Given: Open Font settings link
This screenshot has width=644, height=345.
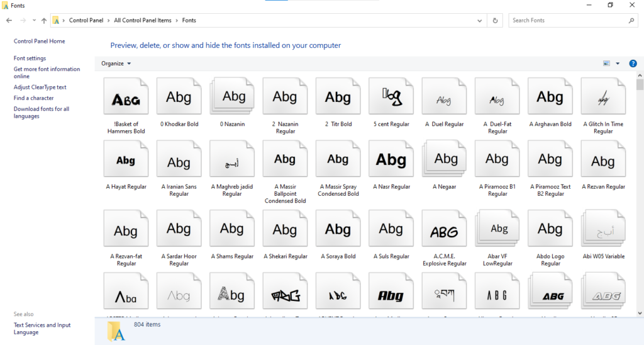Looking at the screenshot, I should [30, 59].
